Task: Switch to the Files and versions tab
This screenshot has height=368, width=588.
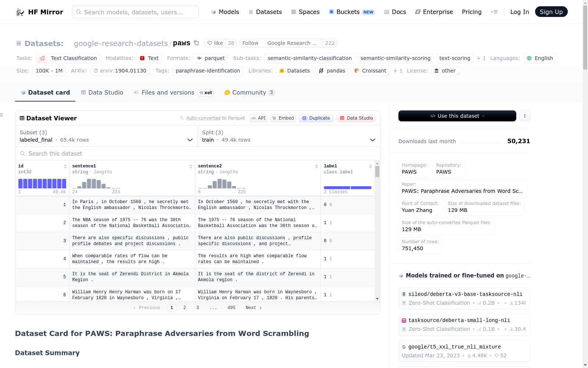Action: tap(168, 93)
